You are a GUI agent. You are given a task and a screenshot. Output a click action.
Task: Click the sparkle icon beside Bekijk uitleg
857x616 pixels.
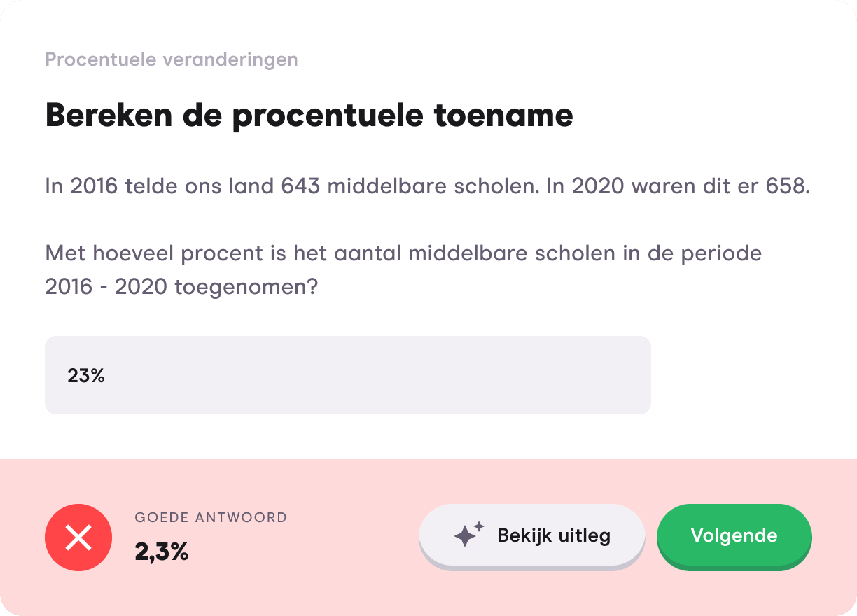click(468, 535)
